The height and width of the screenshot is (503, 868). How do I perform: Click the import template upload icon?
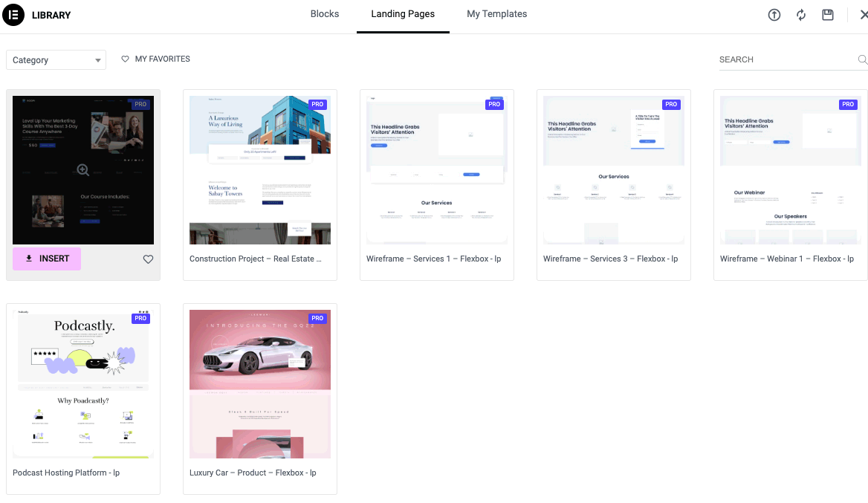(x=774, y=15)
